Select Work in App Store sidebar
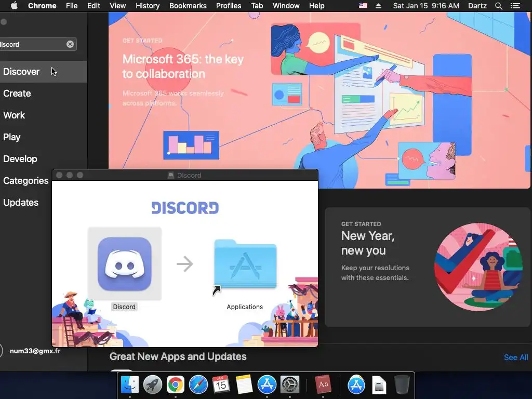The width and height of the screenshot is (532, 399). click(44, 115)
